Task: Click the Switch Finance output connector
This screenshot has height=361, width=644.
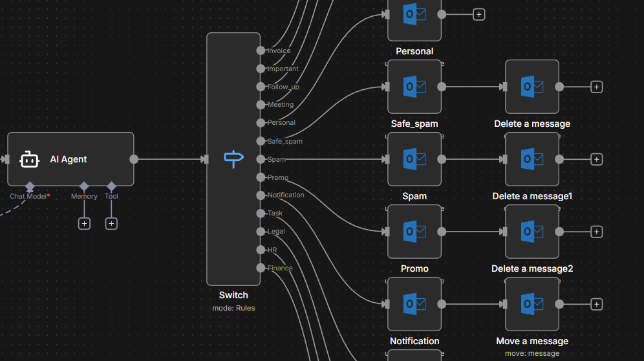Action: tap(261, 268)
